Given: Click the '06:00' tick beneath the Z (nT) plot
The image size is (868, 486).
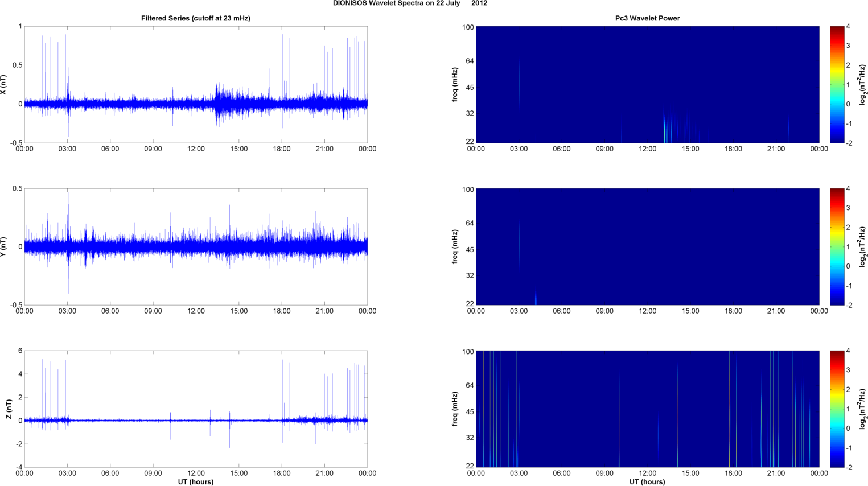Looking at the screenshot, I should coord(110,473).
